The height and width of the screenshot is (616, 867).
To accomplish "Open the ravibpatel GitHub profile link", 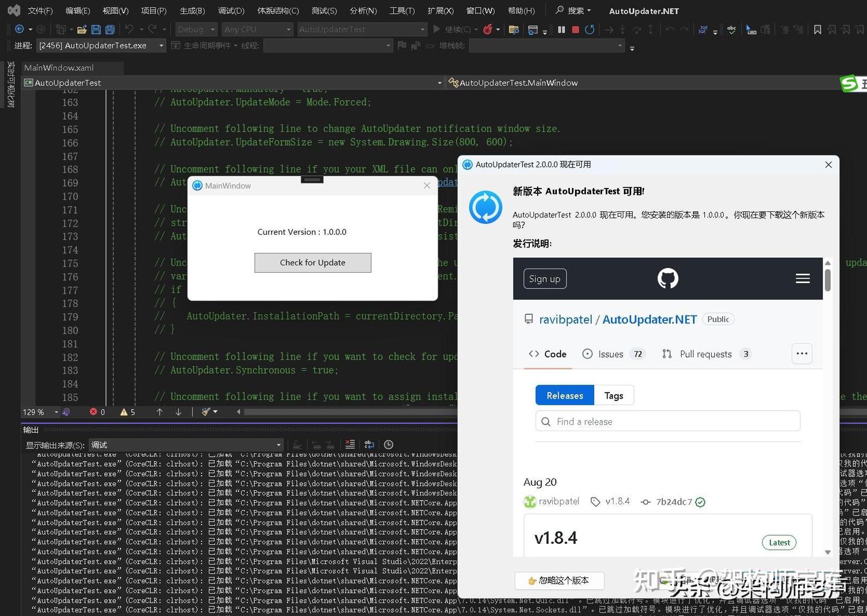I will tap(565, 319).
